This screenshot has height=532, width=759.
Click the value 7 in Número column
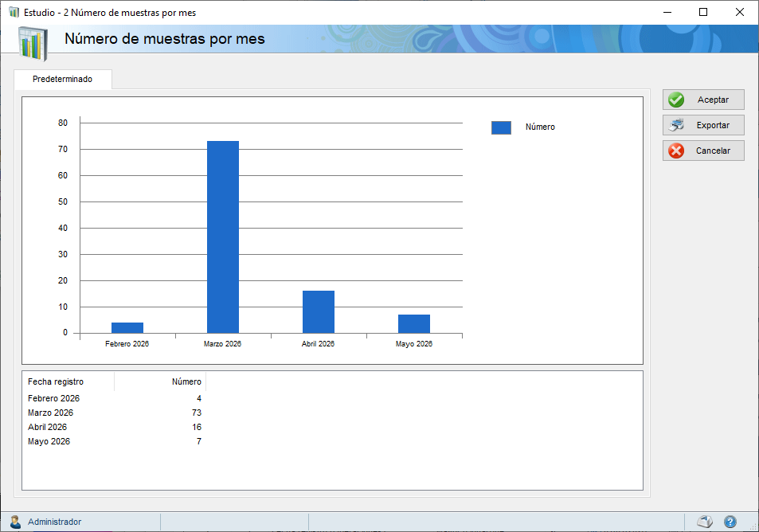click(x=199, y=441)
